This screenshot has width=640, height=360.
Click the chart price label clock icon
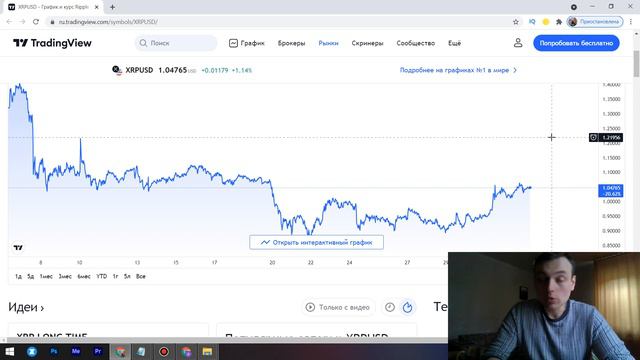coord(593,138)
